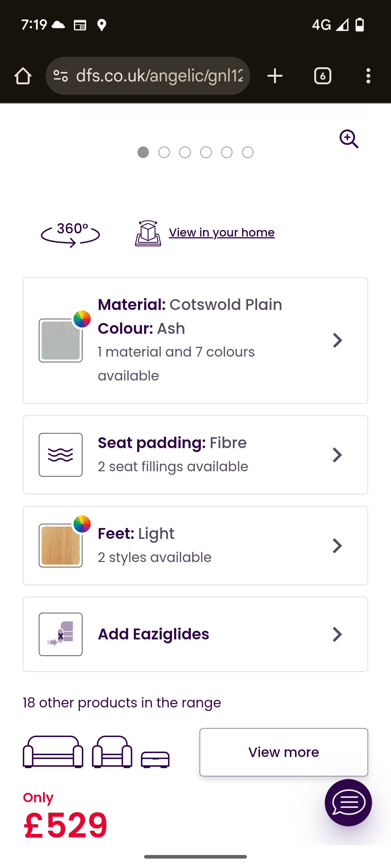Open a new browser tab

point(275,76)
